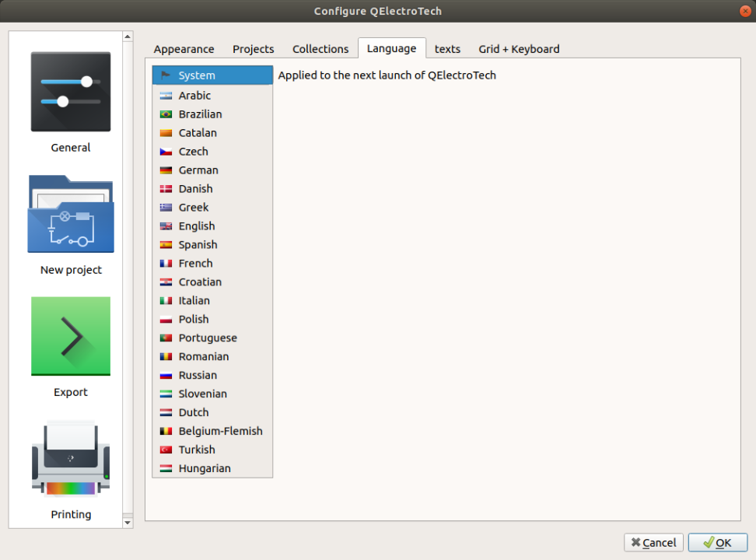Choose the System language entry

(212, 75)
